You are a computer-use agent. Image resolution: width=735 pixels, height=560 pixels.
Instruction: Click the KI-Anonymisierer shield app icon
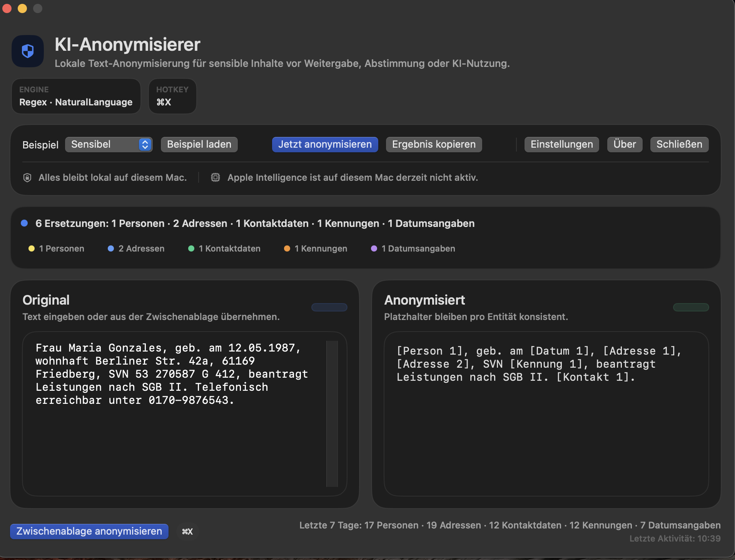tap(28, 51)
